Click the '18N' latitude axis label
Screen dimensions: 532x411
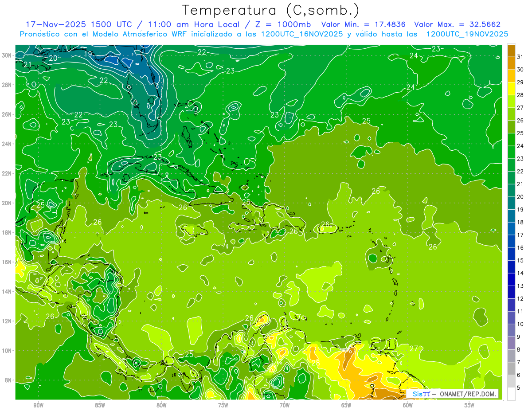tap(7, 232)
